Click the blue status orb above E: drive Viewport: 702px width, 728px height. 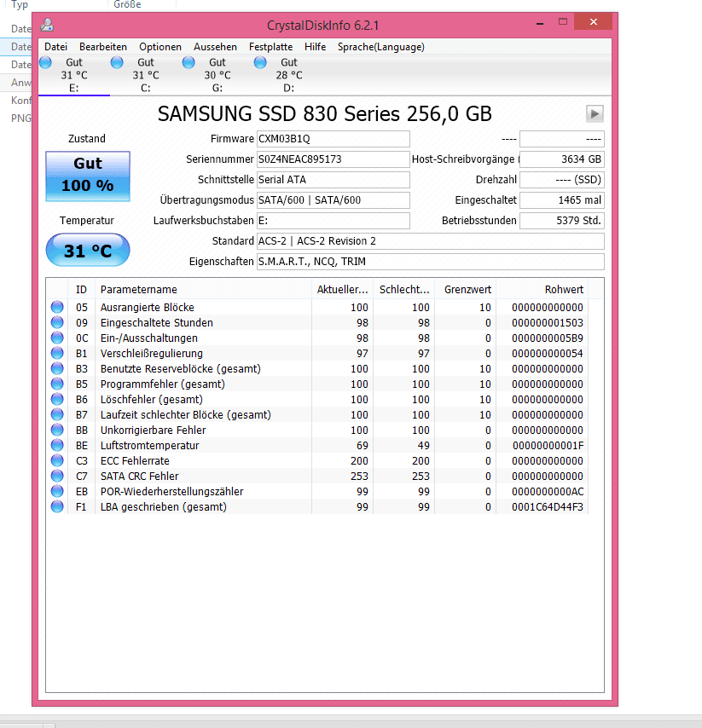(45, 62)
